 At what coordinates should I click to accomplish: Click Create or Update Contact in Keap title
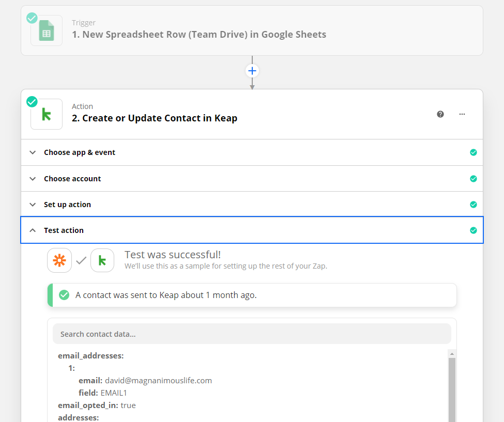(155, 118)
